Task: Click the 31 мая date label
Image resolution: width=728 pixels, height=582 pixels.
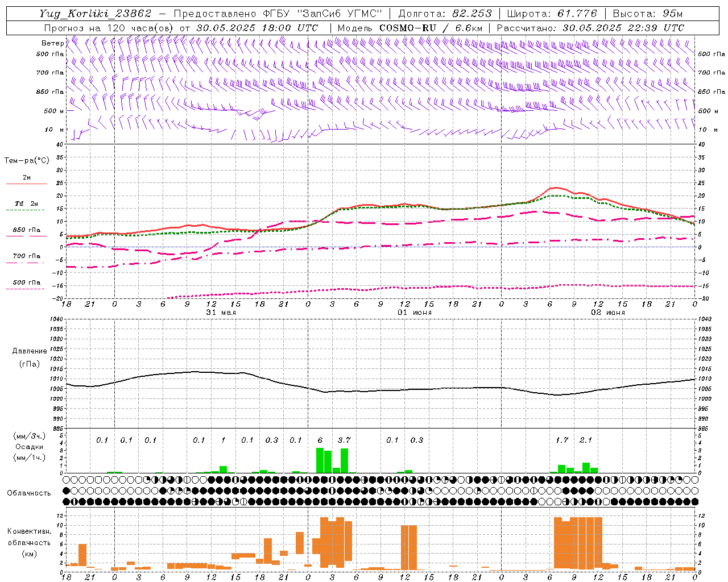Action: 221,313
